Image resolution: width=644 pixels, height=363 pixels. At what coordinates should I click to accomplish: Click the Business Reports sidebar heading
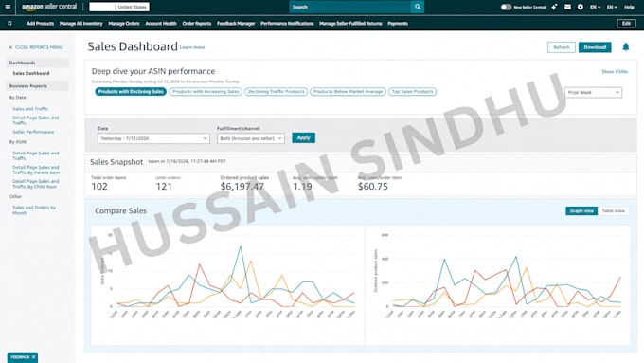[37, 86]
